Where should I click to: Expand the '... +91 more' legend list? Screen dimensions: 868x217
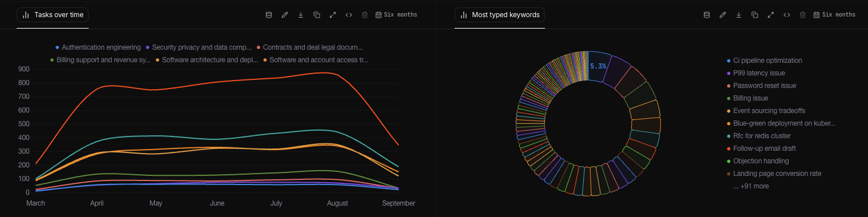751,186
